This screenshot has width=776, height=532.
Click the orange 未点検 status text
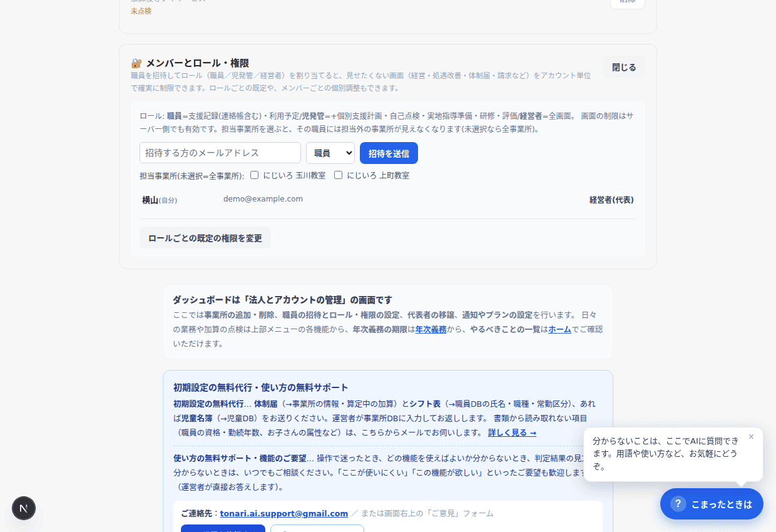141,11
